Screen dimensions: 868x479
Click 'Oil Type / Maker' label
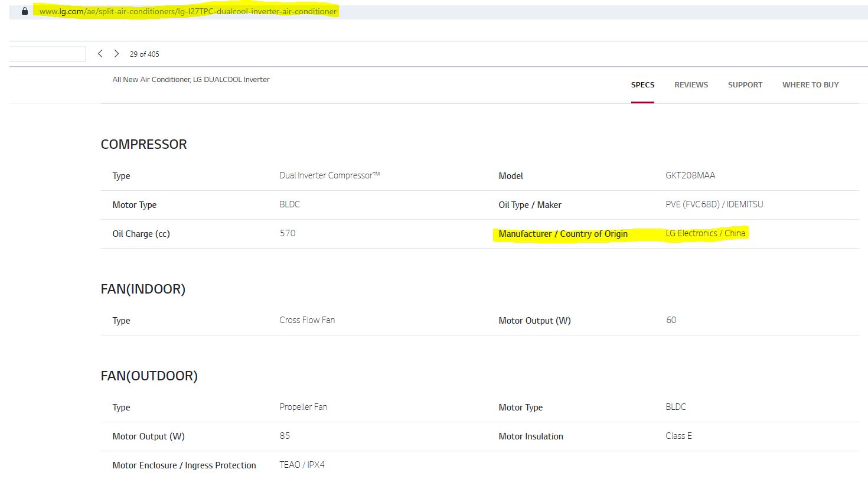click(530, 205)
